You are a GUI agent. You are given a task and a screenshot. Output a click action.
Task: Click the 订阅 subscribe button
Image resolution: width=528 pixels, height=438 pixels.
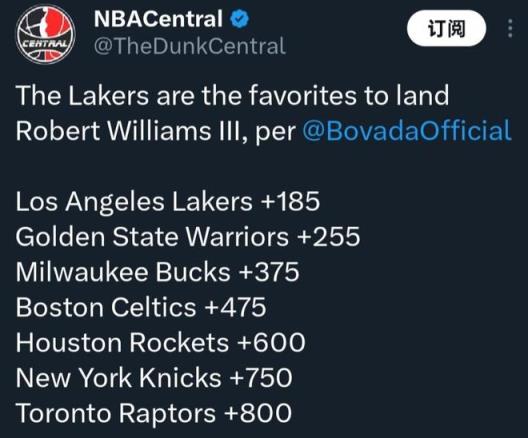[447, 28]
